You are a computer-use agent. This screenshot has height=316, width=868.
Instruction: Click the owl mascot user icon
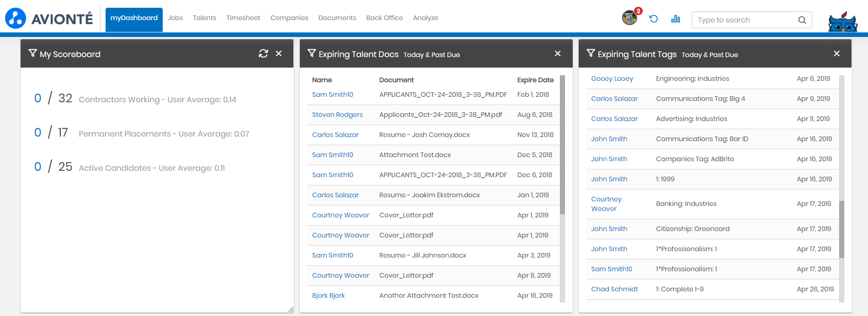point(842,21)
